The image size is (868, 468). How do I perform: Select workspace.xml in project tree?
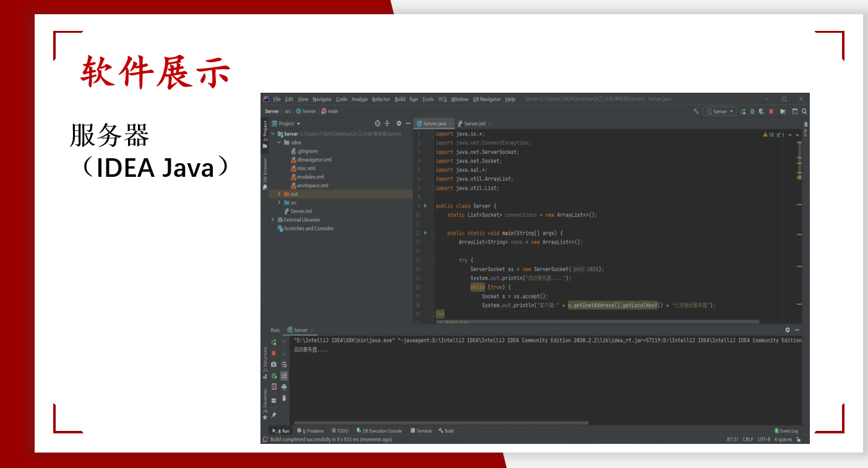[x=309, y=185]
